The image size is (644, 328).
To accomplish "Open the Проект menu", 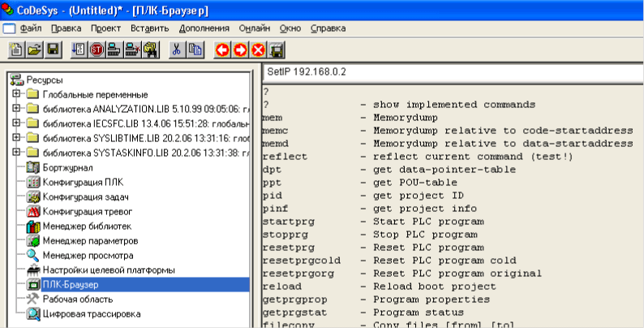I will pyautogui.click(x=106, y=28).
